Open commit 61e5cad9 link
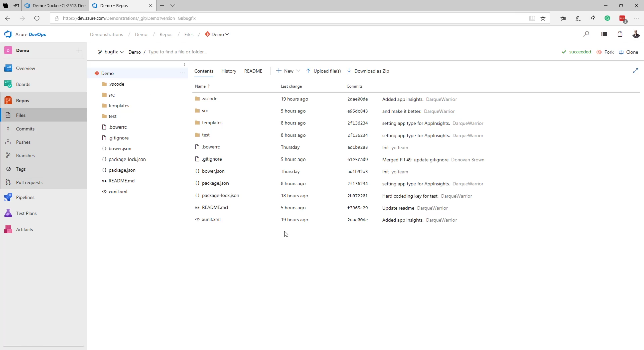The image size is (644, 350). pos(357,160)
